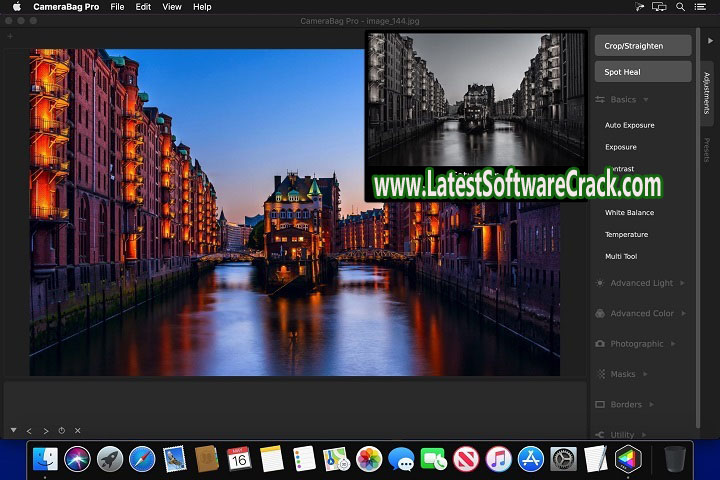Open the yellow Notes icon in Dock
Viewport: 720px width, 480px height.
[271, 458]
